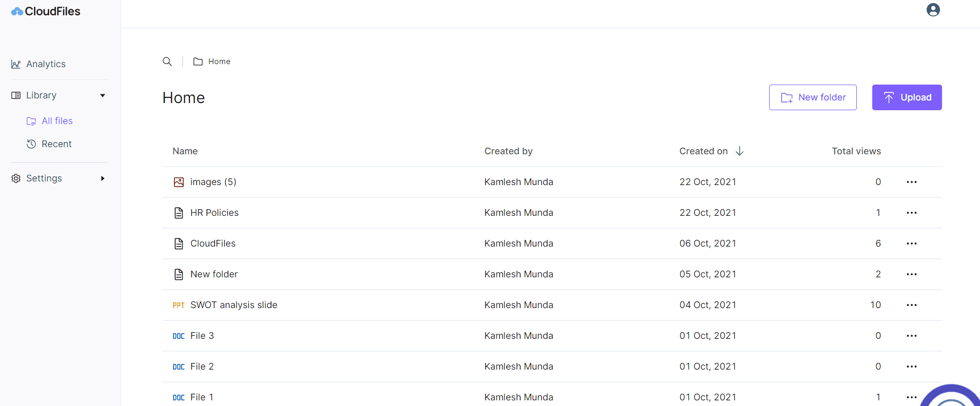Viewport: 980px width, 406px height.
Task: Click the search magnifier icon
Action: point(167,62)
